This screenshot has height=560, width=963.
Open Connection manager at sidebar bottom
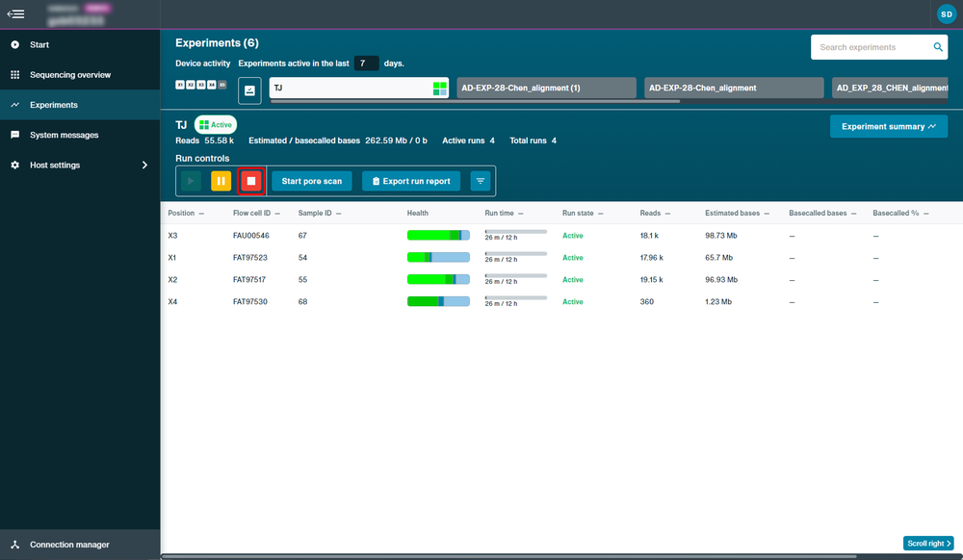tap(69, 545)
